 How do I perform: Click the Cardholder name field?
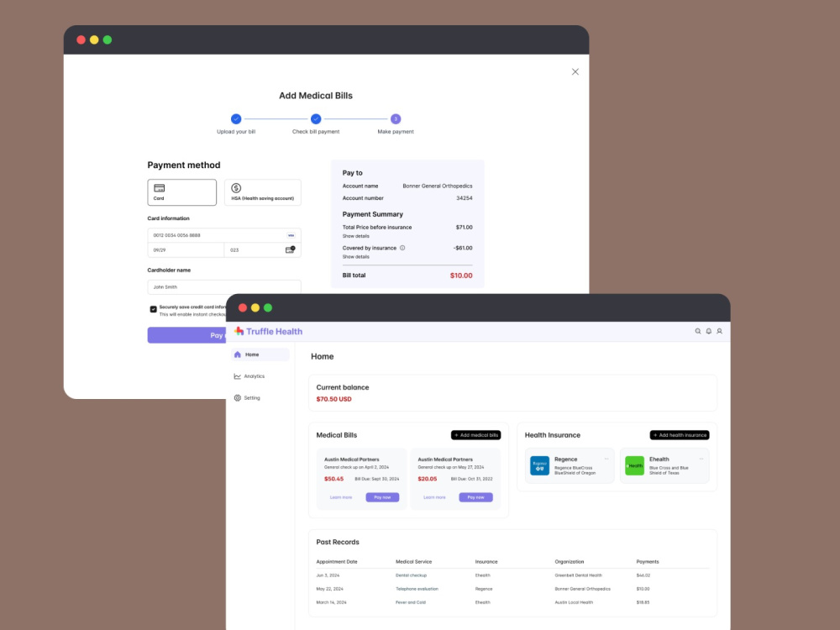[x=224, y=287]
